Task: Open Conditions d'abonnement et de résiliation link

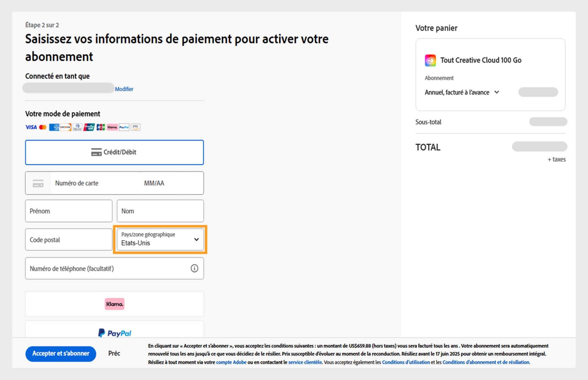Action: [x=486, y=362]
